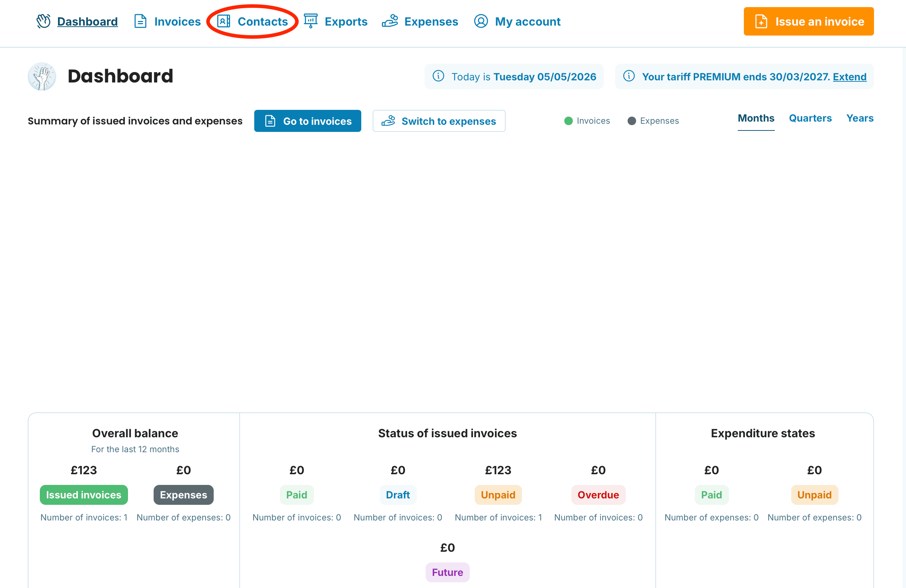This screenshot has height=588, width=906.
Task: Click the 'For the last 12 months' text
Action: pyautogui.click(x=135, y=449)
